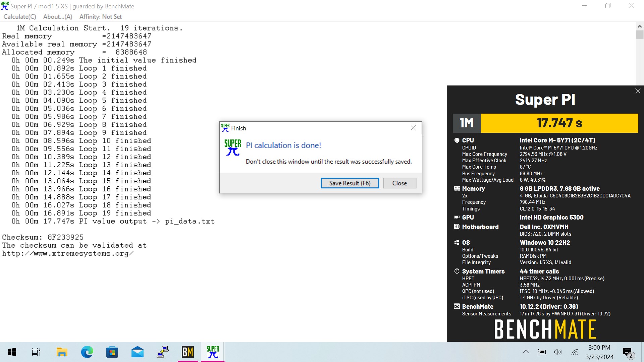
Task: Click the Loop 19 finished line
Action: [82, 213]
